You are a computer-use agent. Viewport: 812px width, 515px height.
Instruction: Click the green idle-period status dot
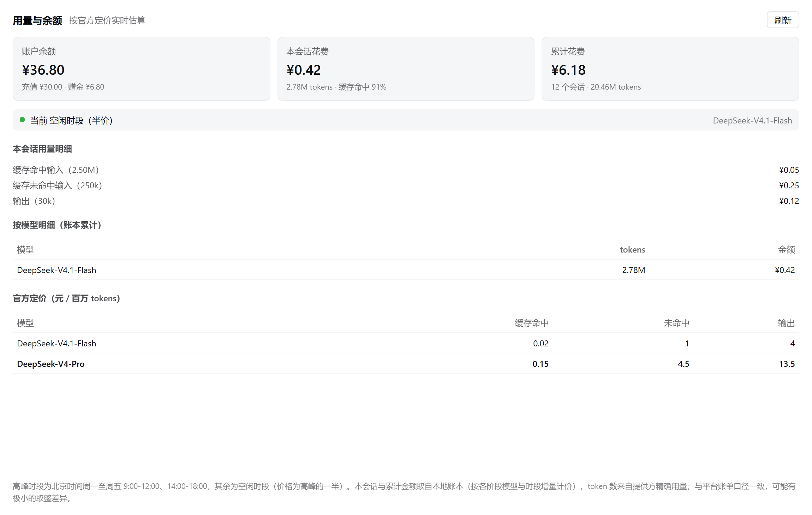tap(22, 120)
